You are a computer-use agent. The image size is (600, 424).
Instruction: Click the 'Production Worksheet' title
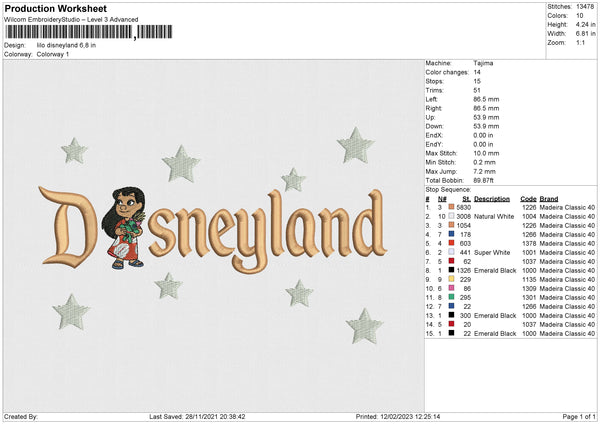tap(55, 8)
